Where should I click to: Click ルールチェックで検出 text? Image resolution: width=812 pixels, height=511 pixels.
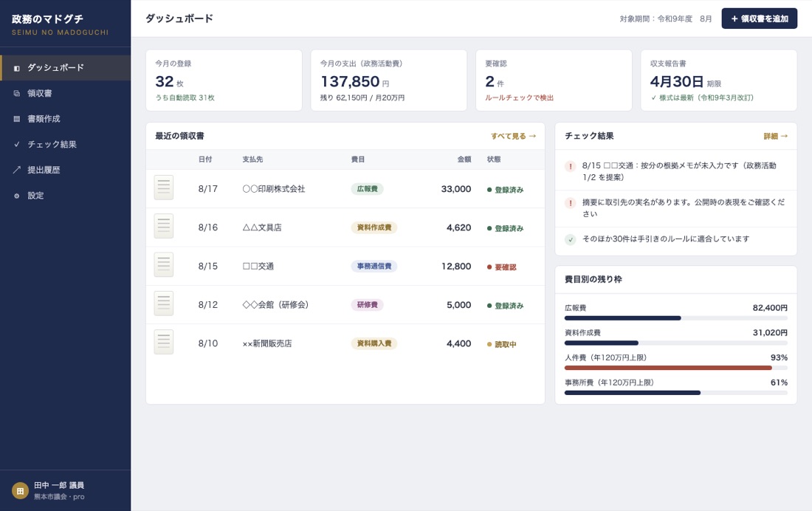(520, 97)
